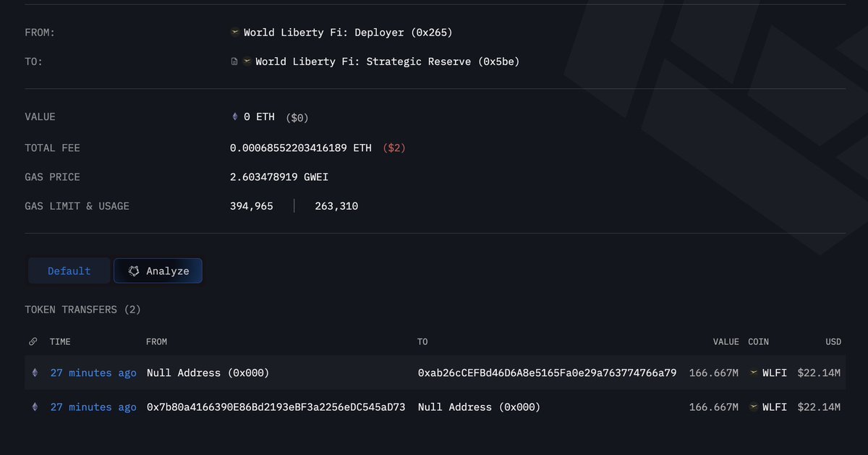Image resolution: width=868 pixels, height=455 pixels.
Task: Click the WLFI logo beside Strategic Reserve
Action: (247, 61)
